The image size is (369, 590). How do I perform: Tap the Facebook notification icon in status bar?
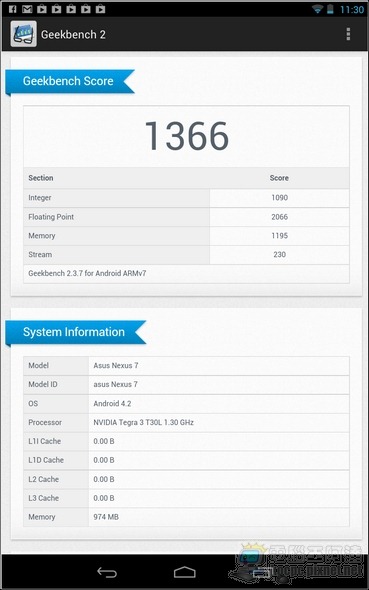pyautogui.click(x=12, y=9)
